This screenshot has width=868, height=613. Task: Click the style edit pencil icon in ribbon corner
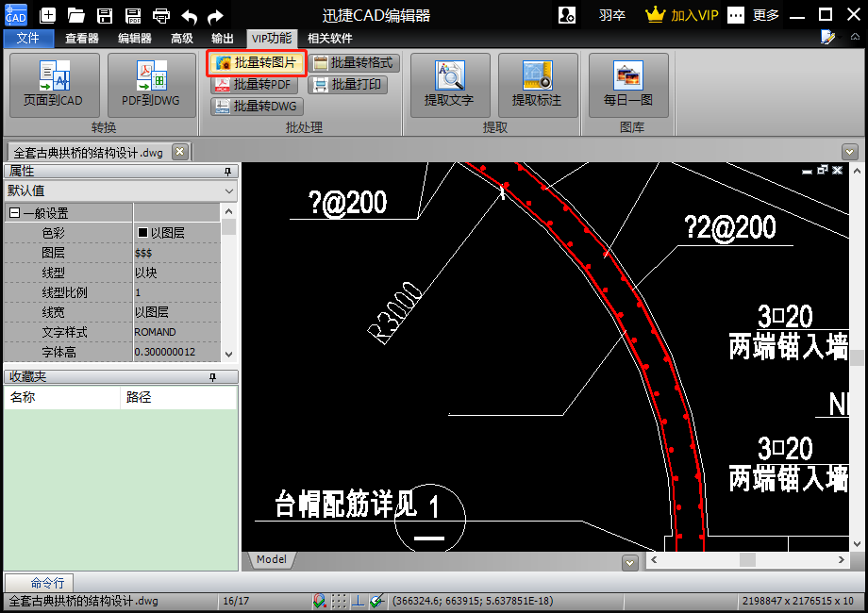tap(828, 37)
